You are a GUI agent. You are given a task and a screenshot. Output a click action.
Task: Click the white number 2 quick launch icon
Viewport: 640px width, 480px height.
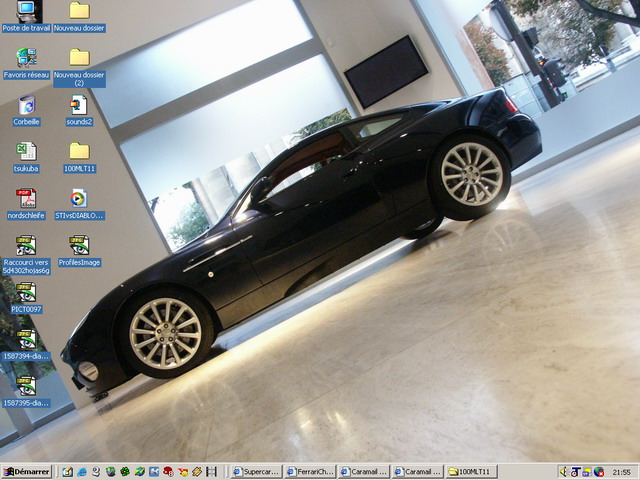[96, 472]
